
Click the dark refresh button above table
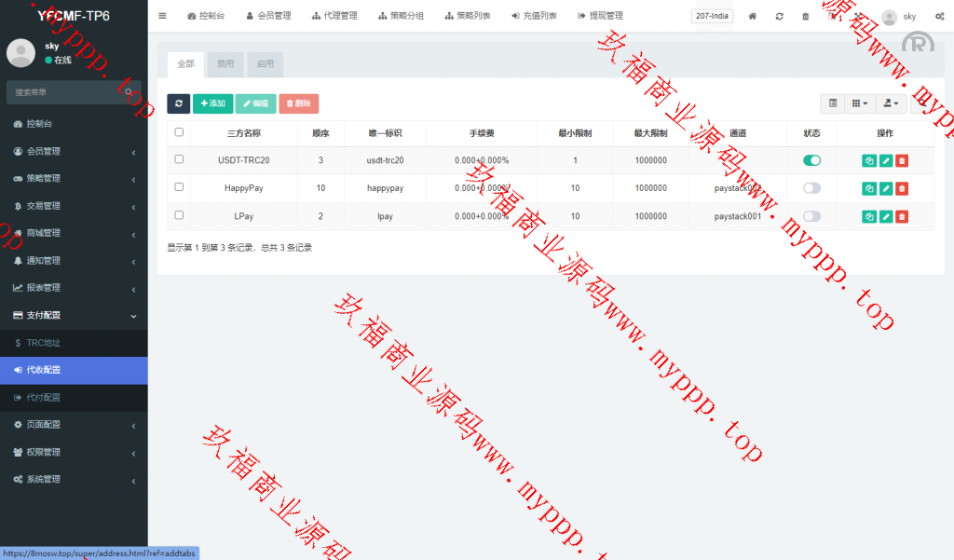[x=178, y=103]
